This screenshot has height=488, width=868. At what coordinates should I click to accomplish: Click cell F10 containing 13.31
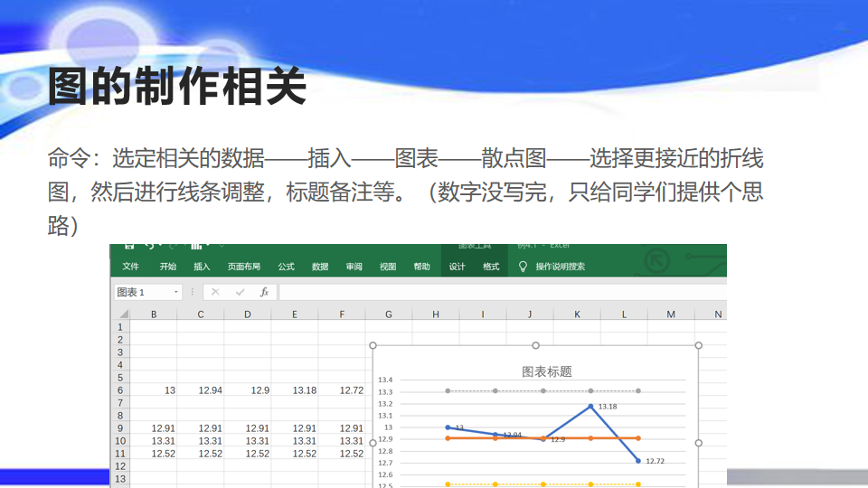[342, 441]
